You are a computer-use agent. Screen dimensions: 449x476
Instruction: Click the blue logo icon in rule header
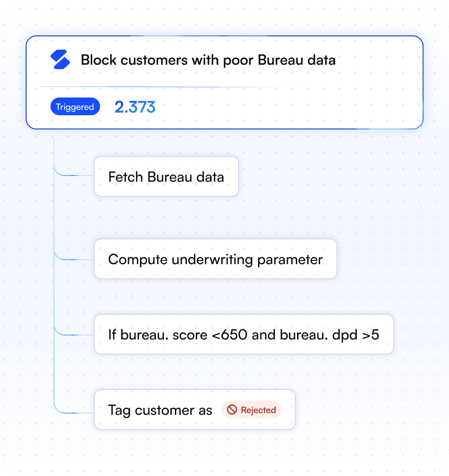tap(60, 59)
